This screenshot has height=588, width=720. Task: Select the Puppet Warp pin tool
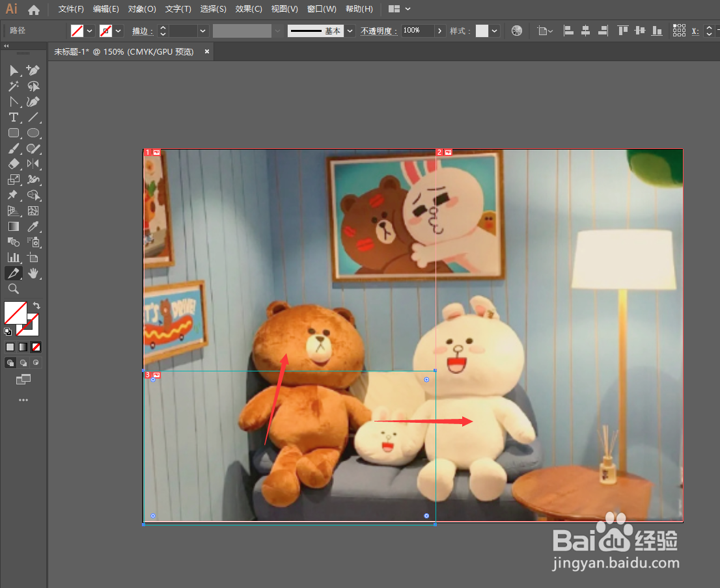14,195
